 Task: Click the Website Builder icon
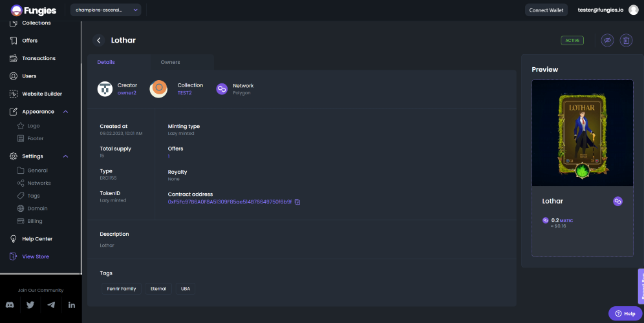(x=14, y=94)
